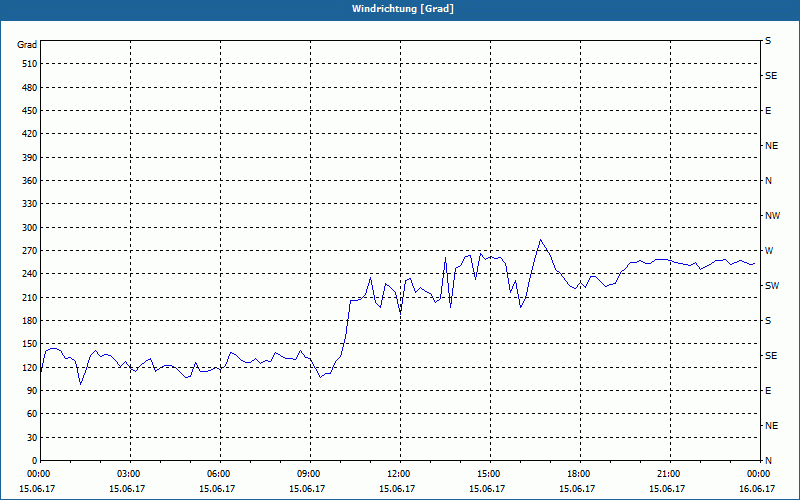
Task: Click the 15:00 time label
Action: pyautogui.click(x=490, y=474)
